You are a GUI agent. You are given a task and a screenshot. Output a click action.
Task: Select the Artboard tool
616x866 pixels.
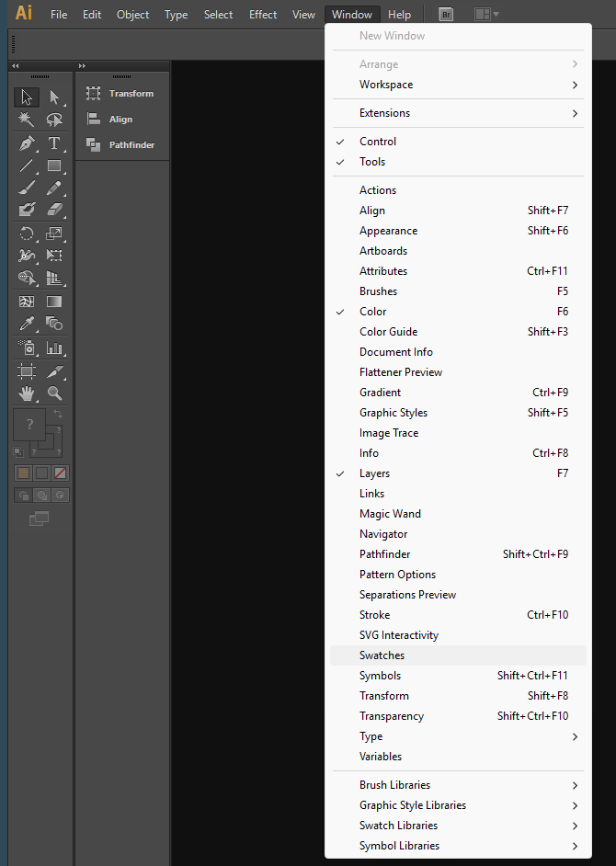point(27,371)
